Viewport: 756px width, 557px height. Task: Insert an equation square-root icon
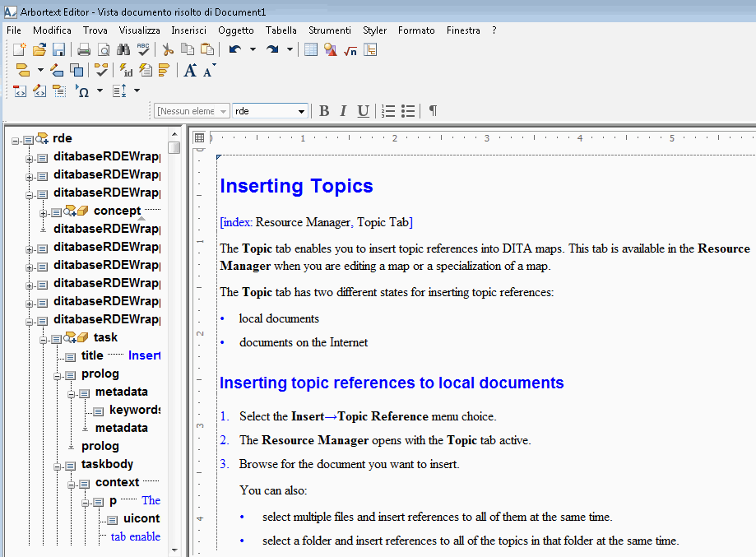point(350,50)
